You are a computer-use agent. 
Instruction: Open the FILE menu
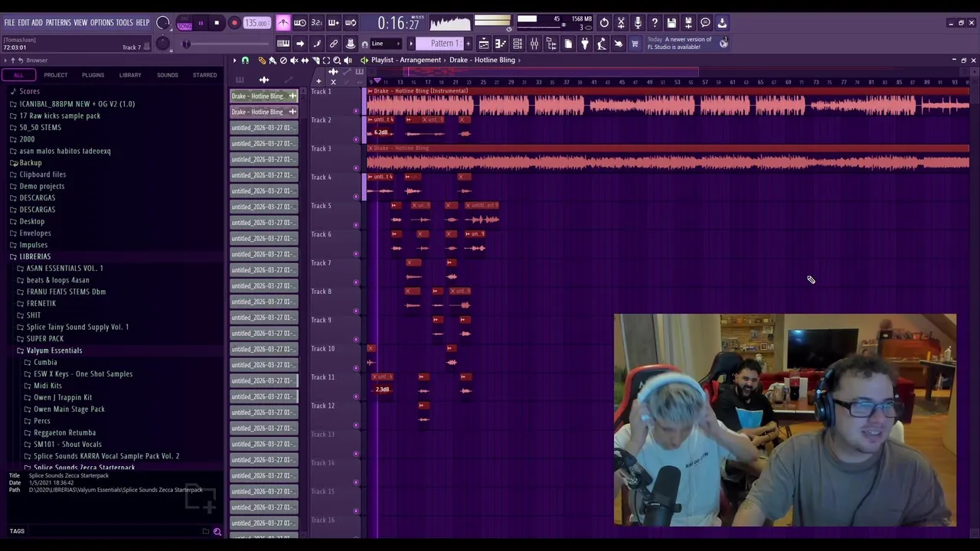pos(10,23)
